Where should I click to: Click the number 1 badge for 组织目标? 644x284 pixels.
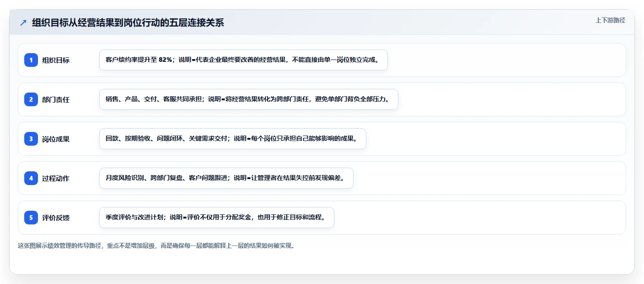31,60
